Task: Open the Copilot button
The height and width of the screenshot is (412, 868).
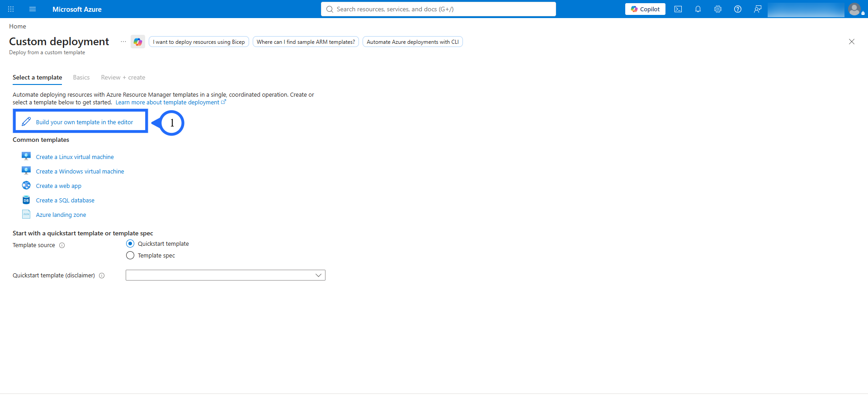Action: [x=645, y=9]
